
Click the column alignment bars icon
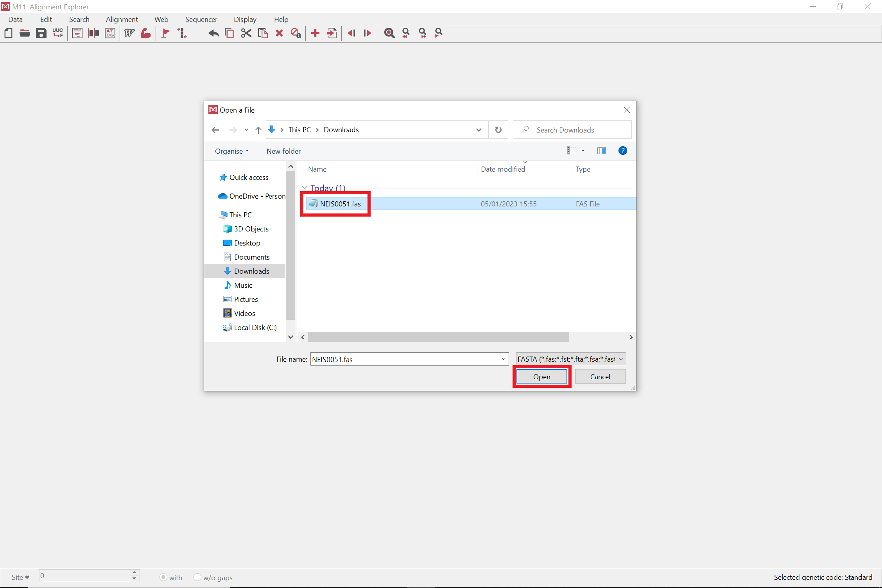[94, 33]
